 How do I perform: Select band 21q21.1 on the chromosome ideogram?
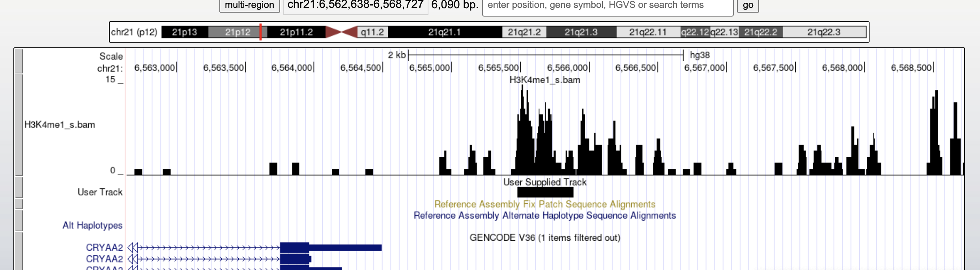pos(444,32)
